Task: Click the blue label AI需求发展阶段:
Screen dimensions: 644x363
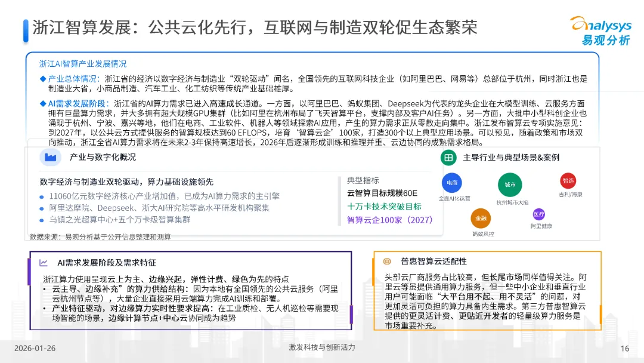Action: coord(79,103)
